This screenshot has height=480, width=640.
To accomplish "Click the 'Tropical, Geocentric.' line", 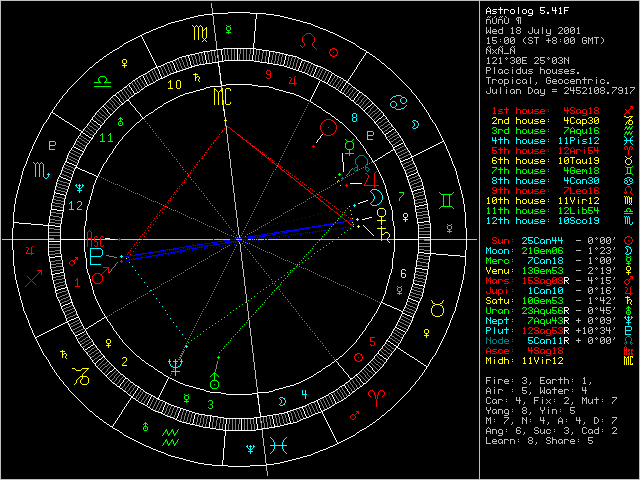I will tap(548, 81).
